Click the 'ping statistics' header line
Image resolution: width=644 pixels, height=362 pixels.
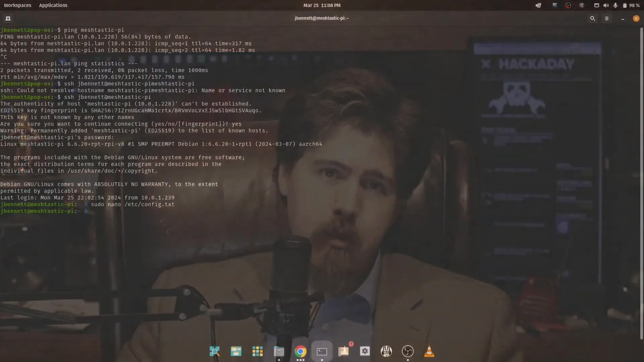point(69,64)
